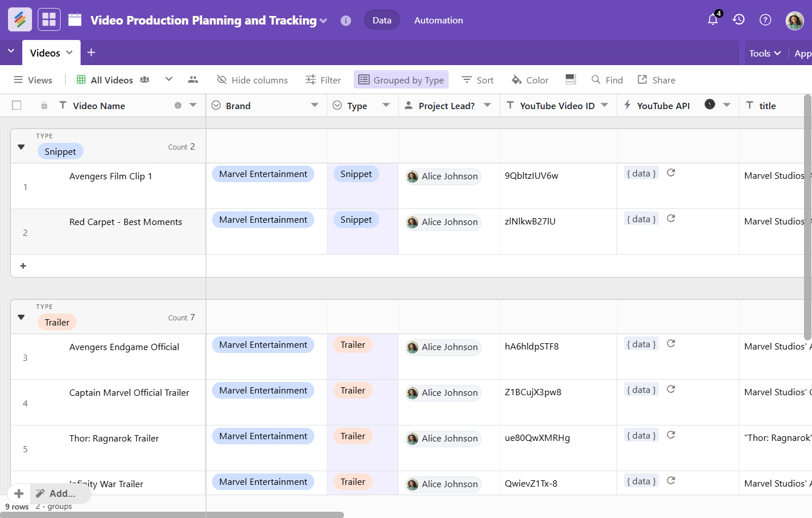This screenshot has height=518, width=812.
Task: Open the view collaborators people icon
Action: coord(193,80)
